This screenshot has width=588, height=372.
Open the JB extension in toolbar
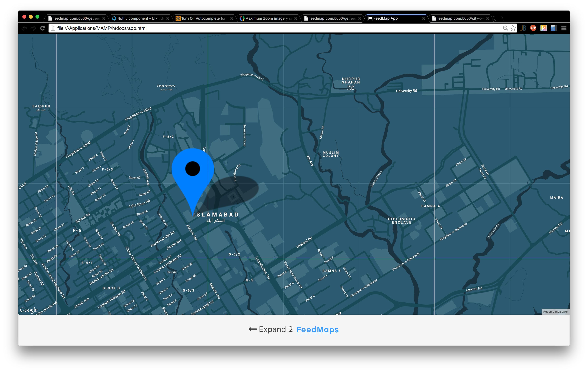pyautogui.click(x=523, y=28)
